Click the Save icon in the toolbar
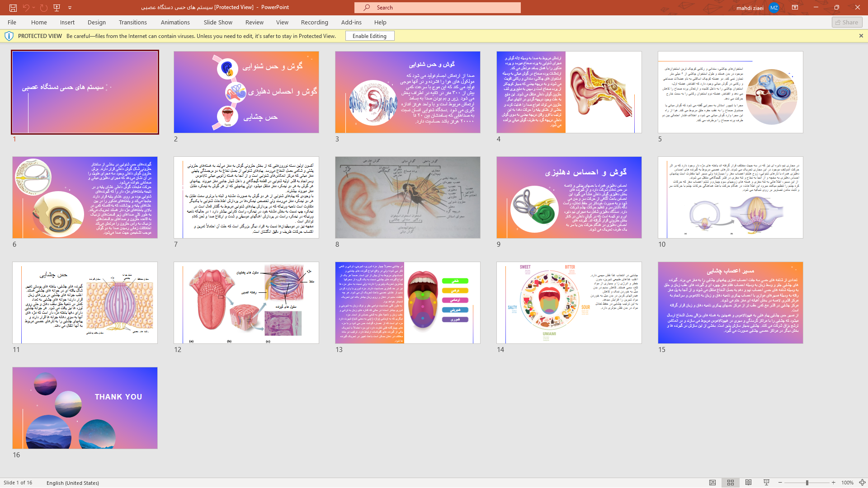Image resolution: width=868 pixels, height=488 pixels. pyautogui.click(x=13, y=7)
